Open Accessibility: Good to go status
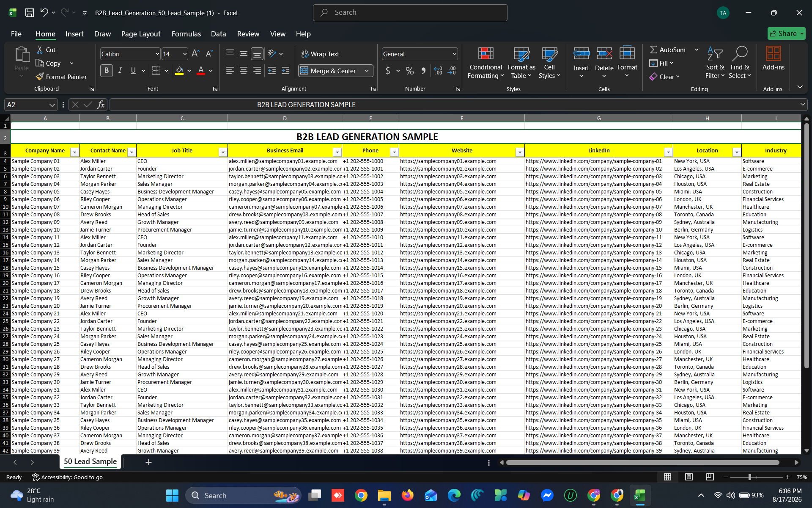Screen dimensions: 812x508 click(68, 477)
